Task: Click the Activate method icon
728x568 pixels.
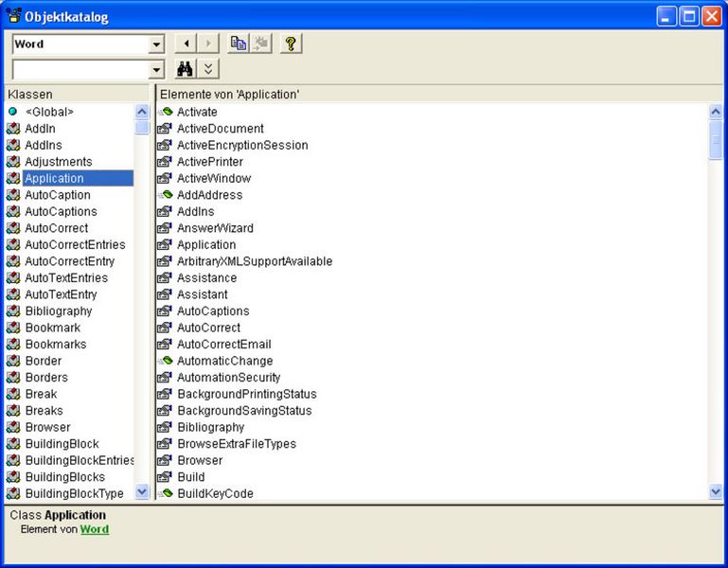Action: click(x=165, y=112)
